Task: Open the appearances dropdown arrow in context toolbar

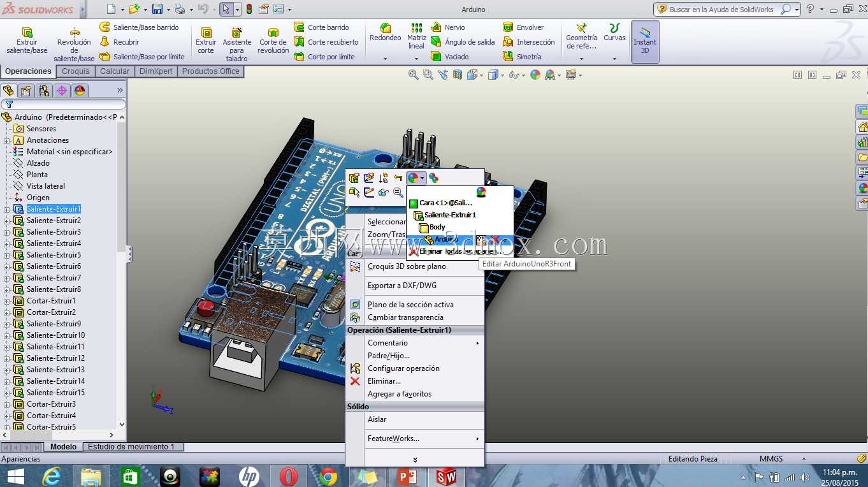Action: click(423, 178)
